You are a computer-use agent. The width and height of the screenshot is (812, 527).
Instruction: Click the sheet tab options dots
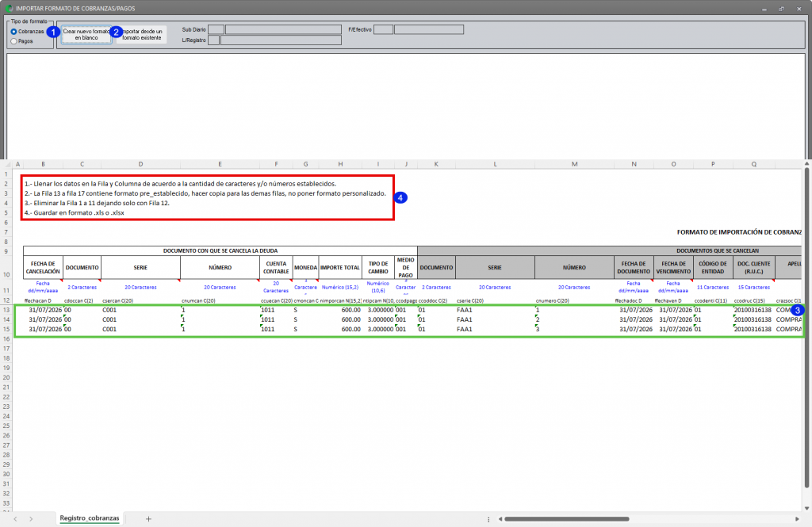(x=488, y=519)
